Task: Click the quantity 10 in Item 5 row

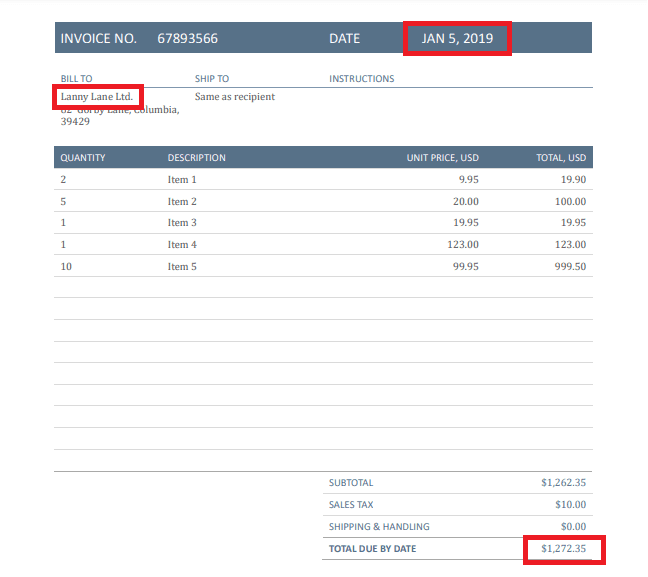Action: (65, 267)
